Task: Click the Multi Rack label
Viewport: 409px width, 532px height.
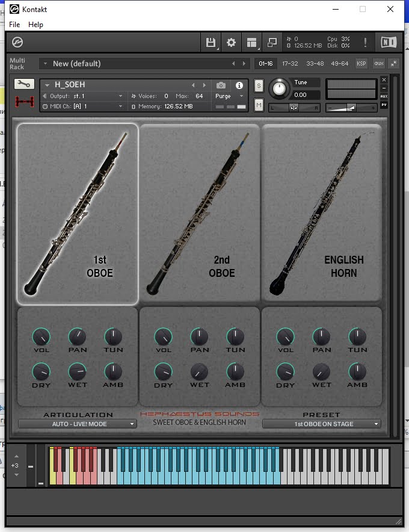Action: click(x=17, y=63)
